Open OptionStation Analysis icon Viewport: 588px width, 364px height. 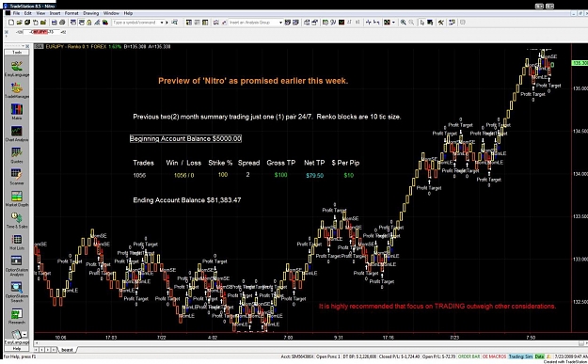[17, 265]
